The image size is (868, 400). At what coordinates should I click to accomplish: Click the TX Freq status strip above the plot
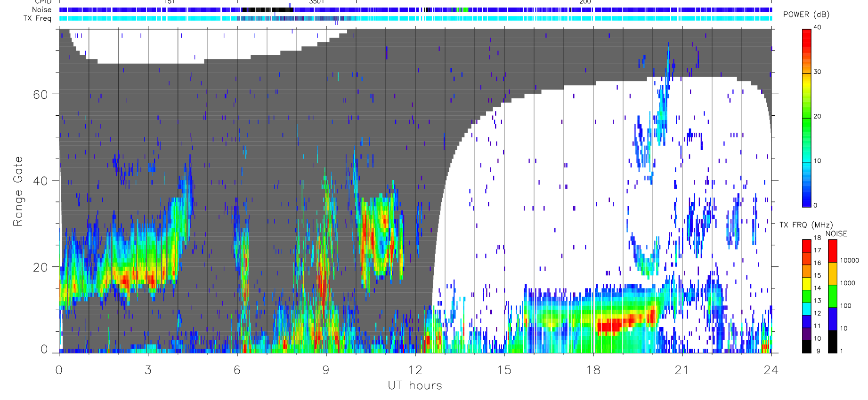tap(415, 18)
